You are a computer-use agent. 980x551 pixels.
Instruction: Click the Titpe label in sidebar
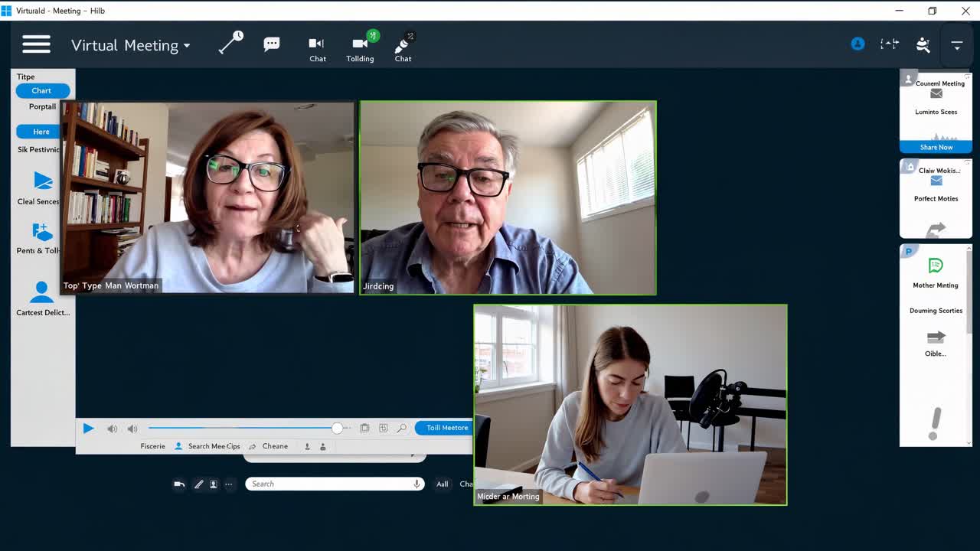click(x=26, y=77)
